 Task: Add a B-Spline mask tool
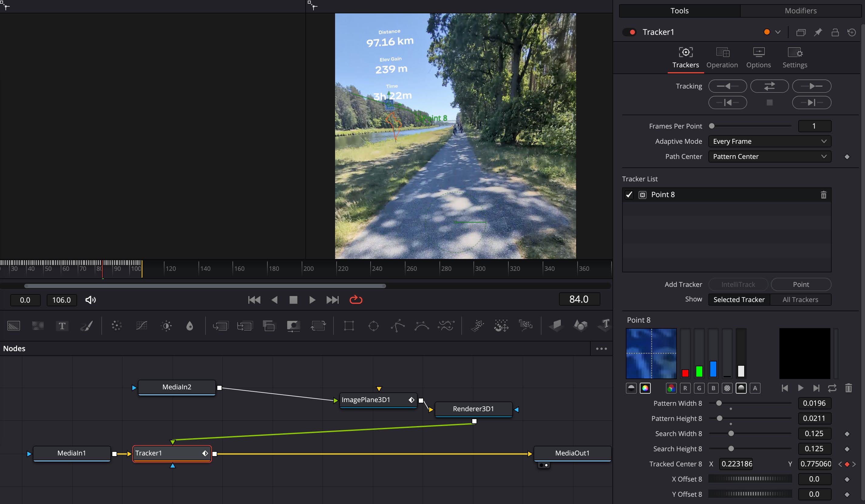point(422,325)
